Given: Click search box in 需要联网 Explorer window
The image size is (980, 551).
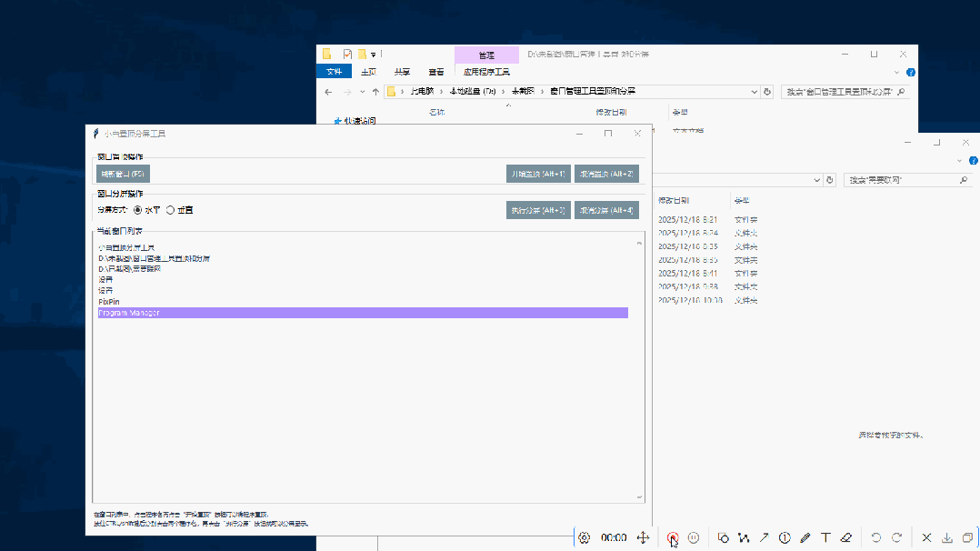Looking at the screenshot, I should coord(909,180).
